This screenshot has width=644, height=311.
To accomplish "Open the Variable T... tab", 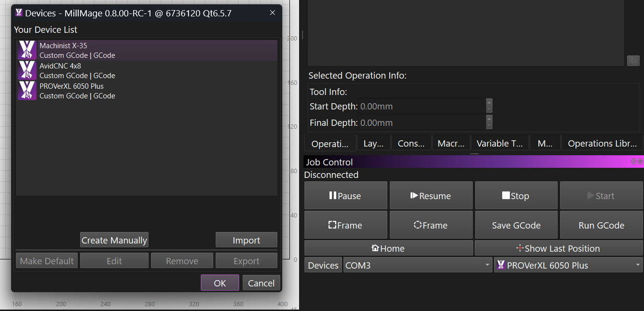I will 500,143.
